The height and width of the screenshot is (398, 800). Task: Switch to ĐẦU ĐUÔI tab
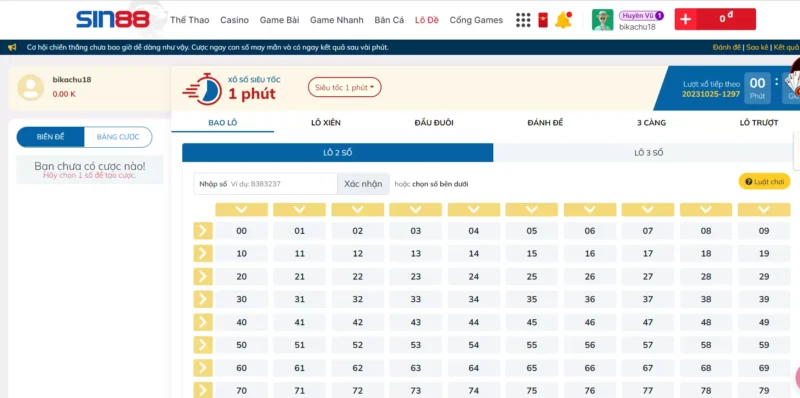[x=434, y=122]
